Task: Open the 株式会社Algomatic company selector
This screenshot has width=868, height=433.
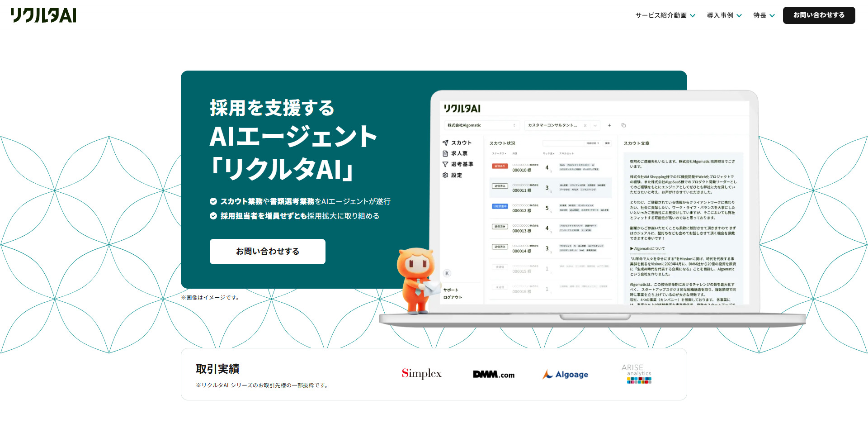Action: coord(481,125)
